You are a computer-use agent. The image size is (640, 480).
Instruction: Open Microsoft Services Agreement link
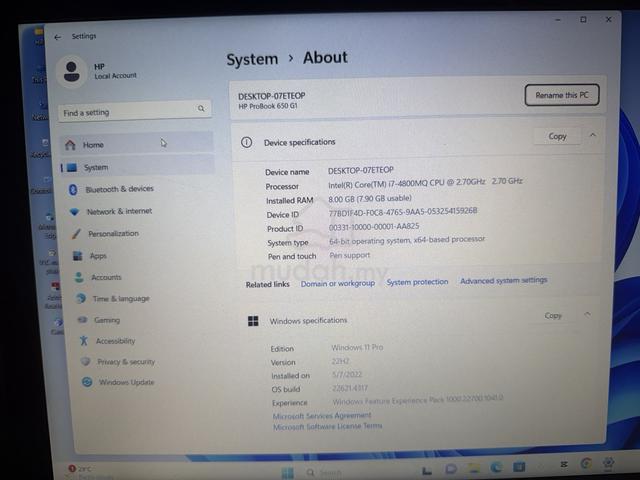[x=322, y=416]
